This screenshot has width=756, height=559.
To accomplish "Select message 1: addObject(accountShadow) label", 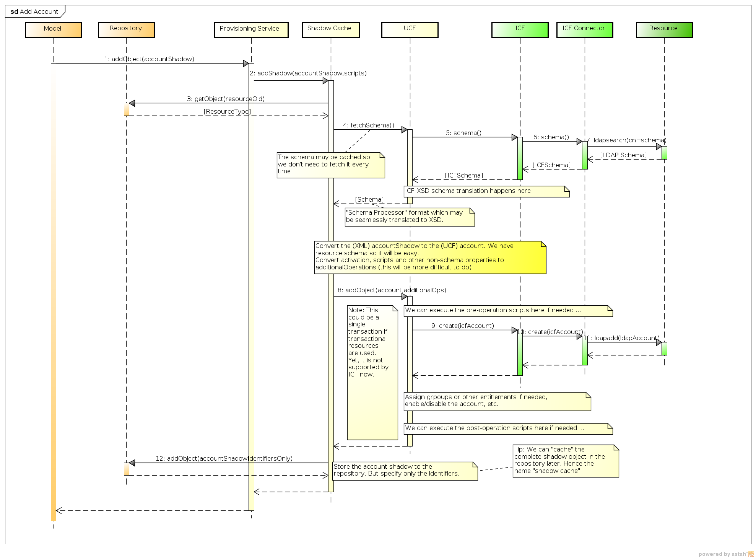I will [149, 59].
